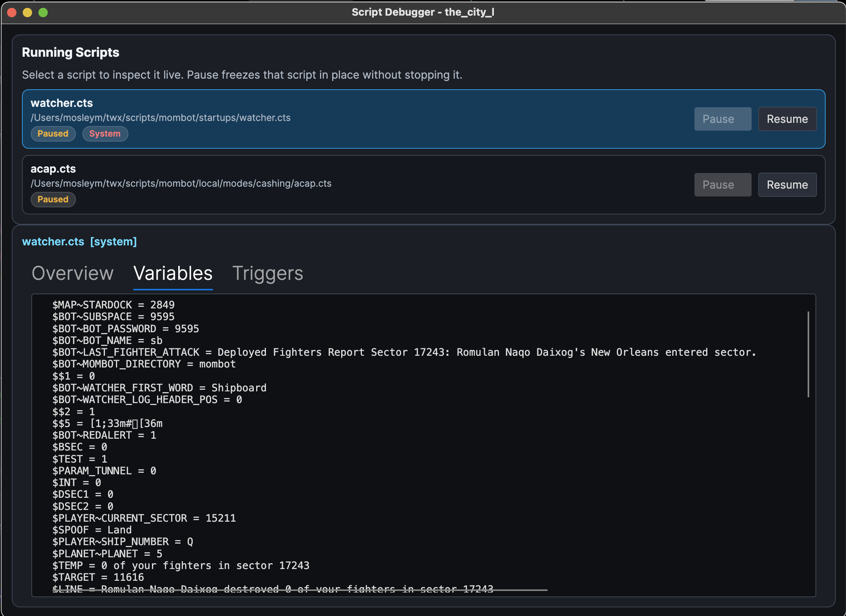Click the $BOT~MOMBOT_DIRECTORY = mombot line
Image resolution: width=846 pixels, height=616 pixels.
(x=144, y=364)
